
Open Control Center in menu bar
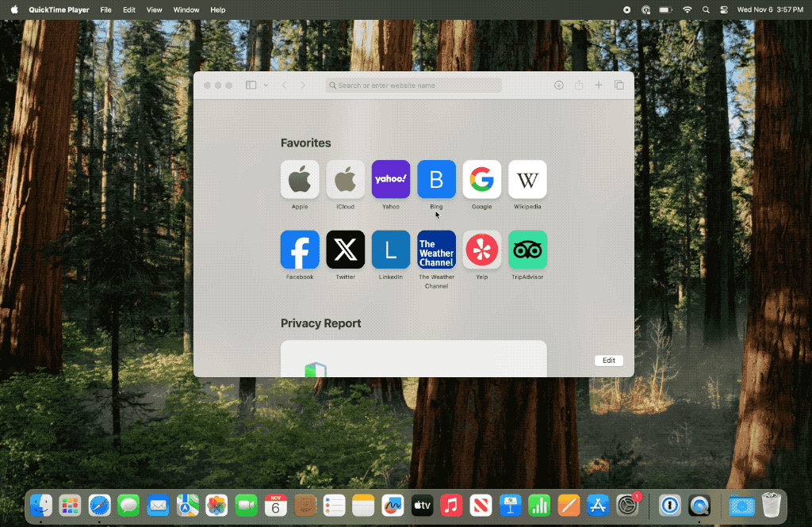point(724,10)
